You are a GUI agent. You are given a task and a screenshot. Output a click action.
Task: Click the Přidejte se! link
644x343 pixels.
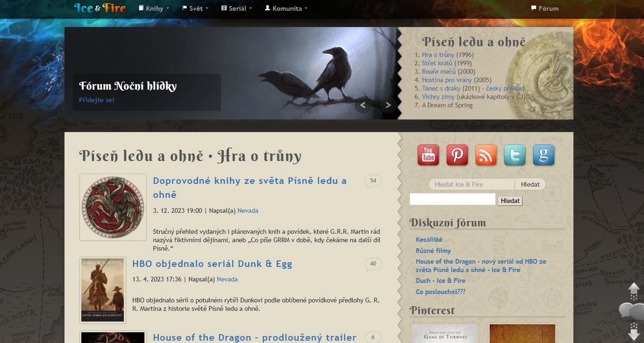click(x=97, y=100)
